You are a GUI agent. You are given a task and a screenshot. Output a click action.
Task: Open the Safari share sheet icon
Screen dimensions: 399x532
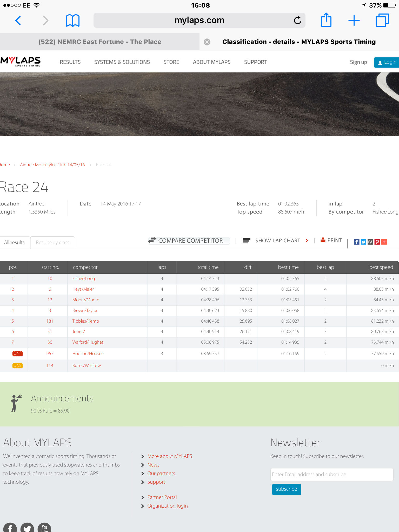tap(326, 20)
